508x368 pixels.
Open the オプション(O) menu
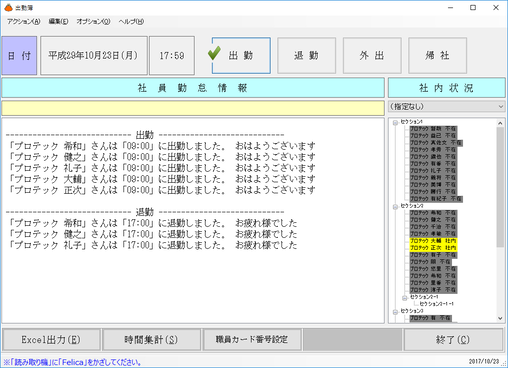pos(93,22)
